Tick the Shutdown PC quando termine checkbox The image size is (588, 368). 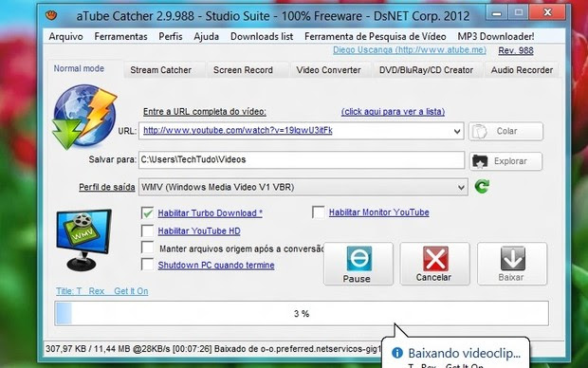click(x=147, y=265)
